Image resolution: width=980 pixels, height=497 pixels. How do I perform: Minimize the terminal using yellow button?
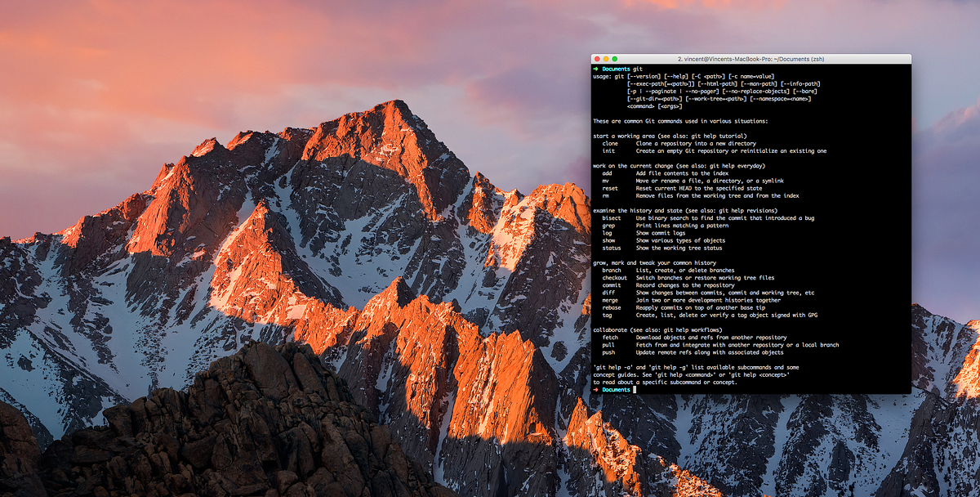pos(607,60)
